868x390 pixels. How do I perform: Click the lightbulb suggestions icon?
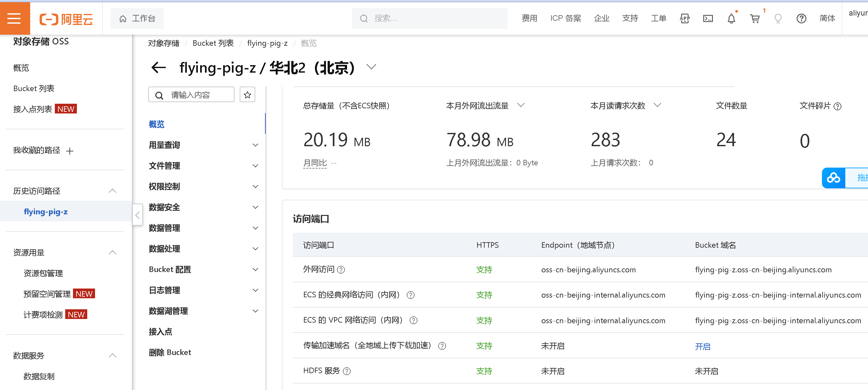tap(778, 18)
